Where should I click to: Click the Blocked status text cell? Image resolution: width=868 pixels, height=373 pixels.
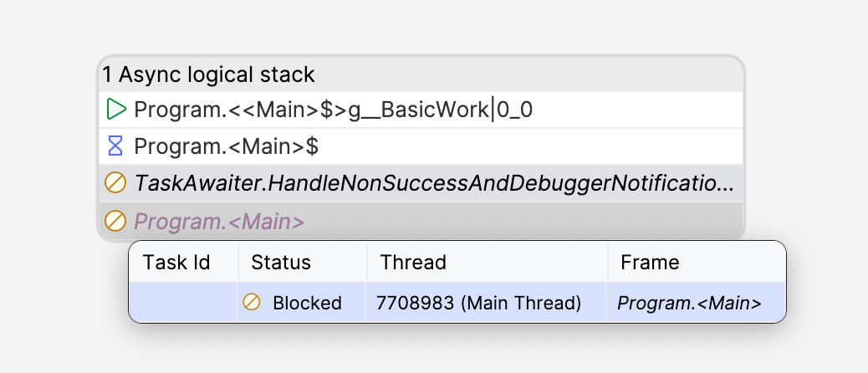[307, 303]
